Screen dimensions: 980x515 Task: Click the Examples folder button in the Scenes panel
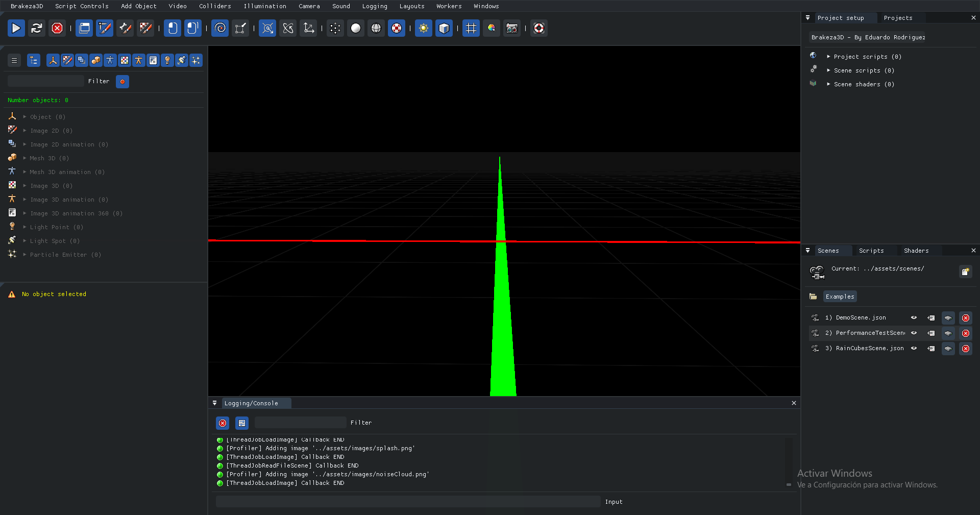(839, 296)
